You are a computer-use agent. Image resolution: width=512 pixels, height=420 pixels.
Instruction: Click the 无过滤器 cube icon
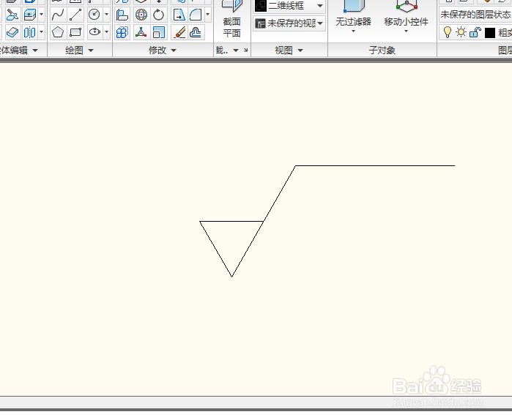[353, 7]
